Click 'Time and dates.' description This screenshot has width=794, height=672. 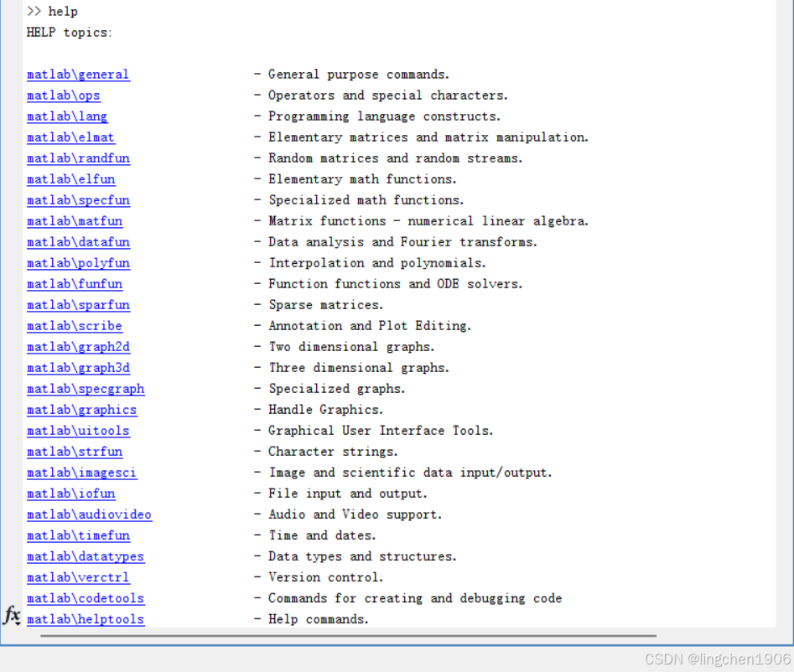pos(322,535)
